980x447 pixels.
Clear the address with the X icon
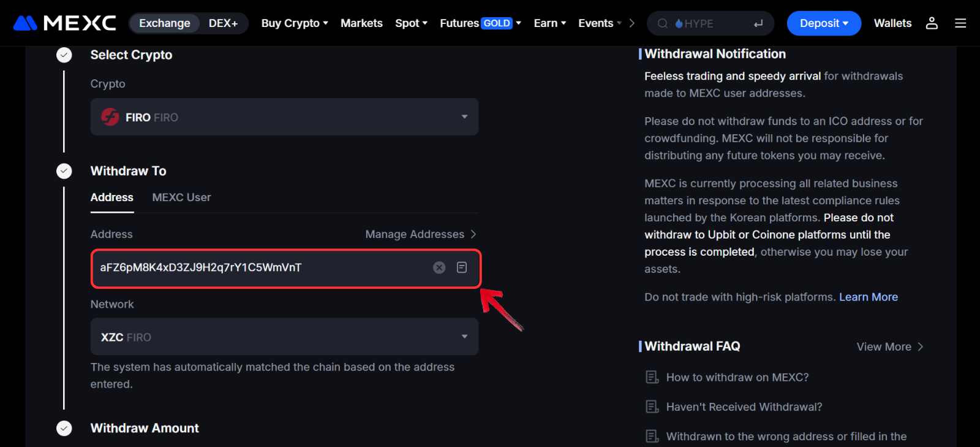click(x=439, y=267)
